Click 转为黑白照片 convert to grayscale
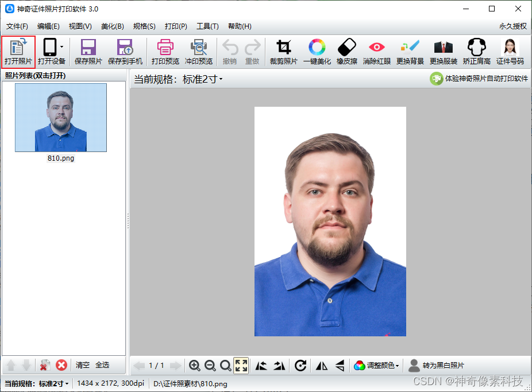Screen dimensions: 532x392 click(436, 366)
